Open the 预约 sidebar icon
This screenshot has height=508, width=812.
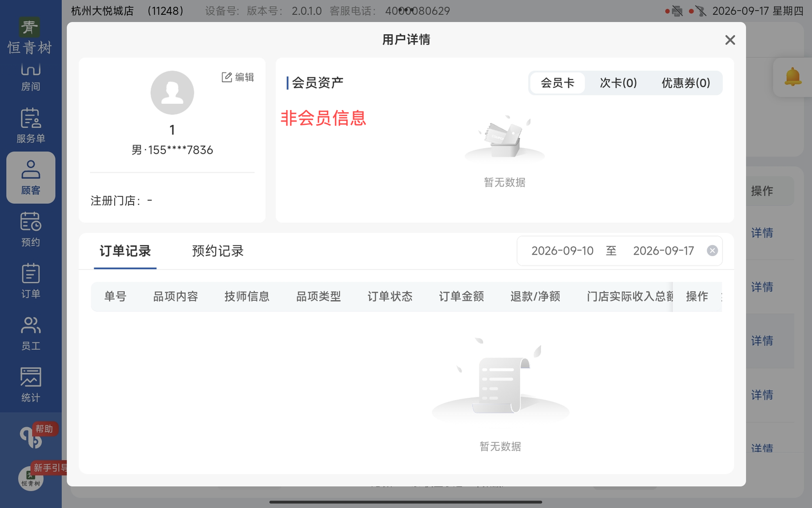(x=31, y=230)
